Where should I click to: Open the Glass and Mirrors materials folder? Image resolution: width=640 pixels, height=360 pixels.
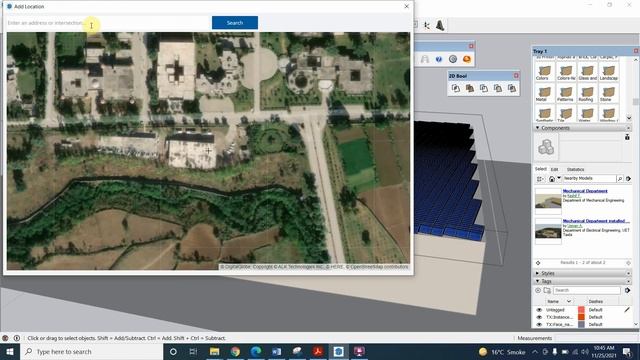(x=587, y=72)
